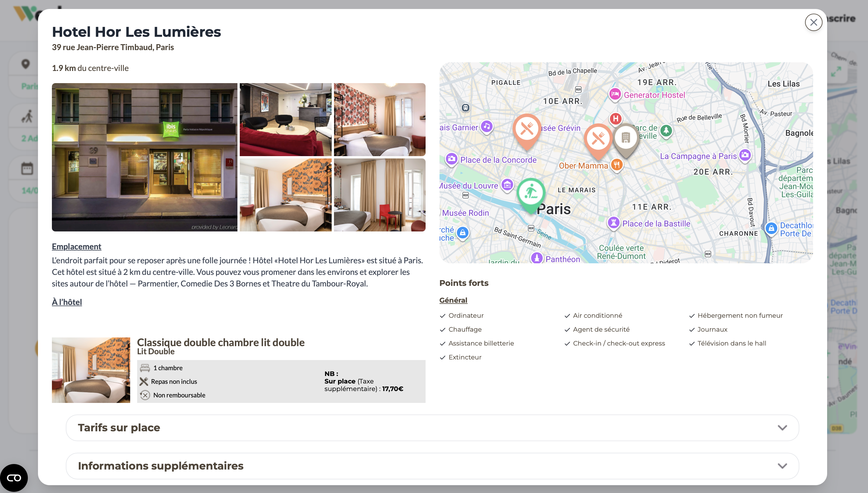The width and height of the screenshot is (868, 493).
Task: Expand Informations supplémentaires section
Action: pyautogui.click(x=432, y=466)
